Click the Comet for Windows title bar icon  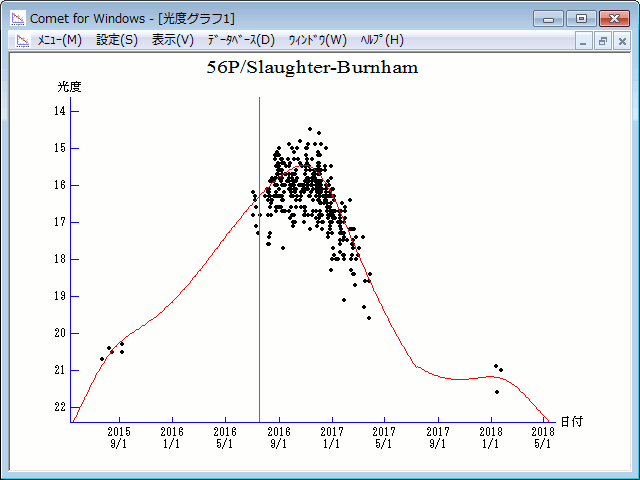pyautogui.click(x=18, y=18)
